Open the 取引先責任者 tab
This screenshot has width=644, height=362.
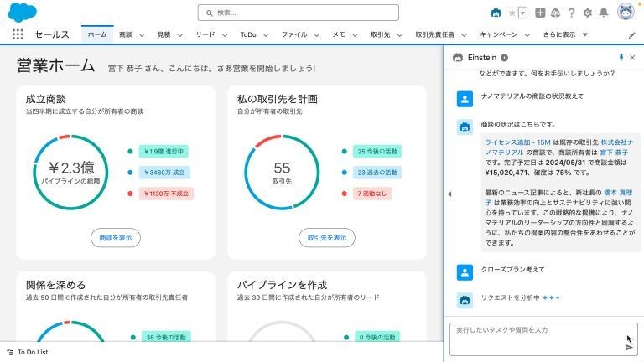click(435, 34)
